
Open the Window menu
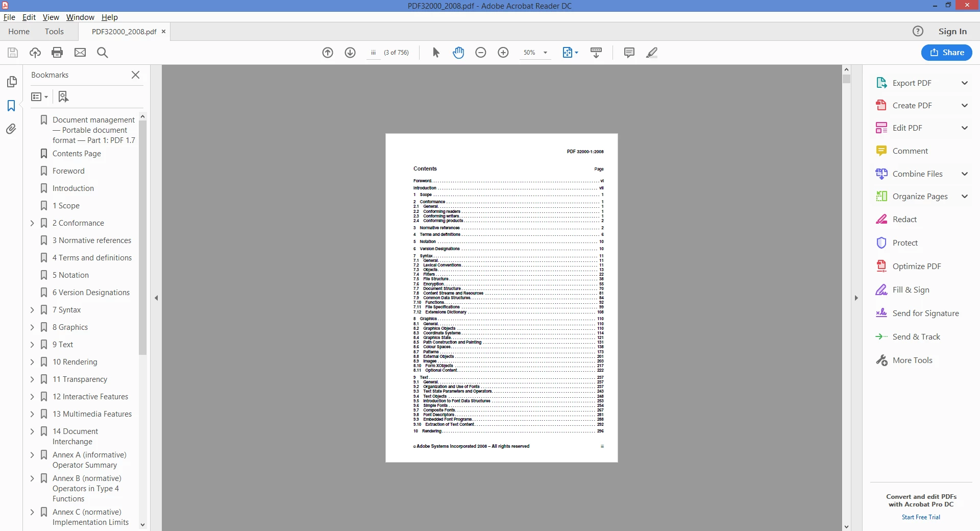click(80, 17)
